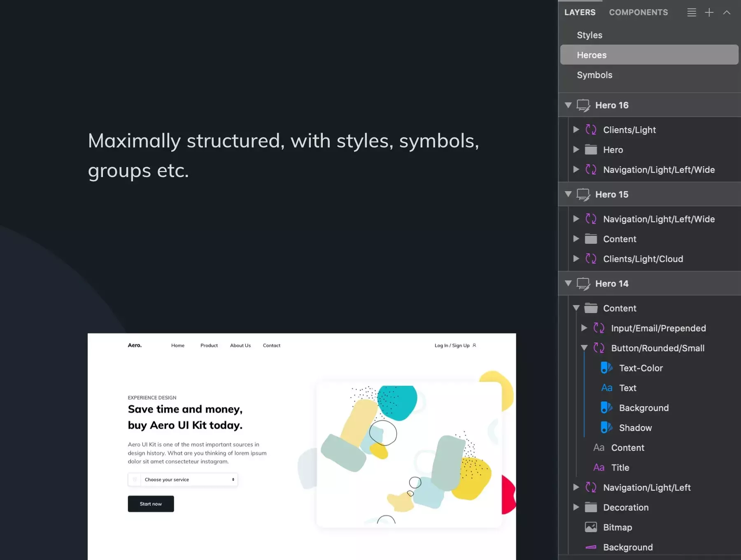This screenshot has width=741, height=560.
Task: Click the Input/Email/Prepended symbol icon
Action: click(x=599, y=328)
